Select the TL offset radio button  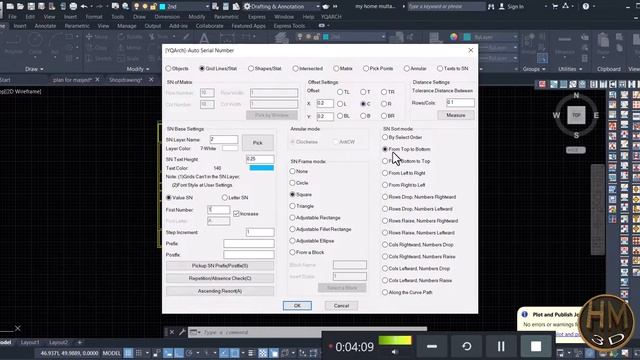(x=340, y=92)
